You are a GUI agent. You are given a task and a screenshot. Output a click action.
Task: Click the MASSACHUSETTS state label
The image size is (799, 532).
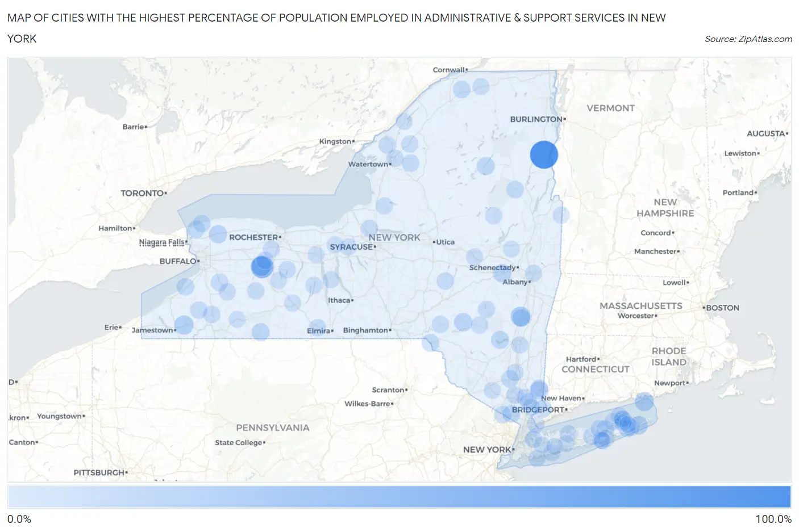[640, 305]
